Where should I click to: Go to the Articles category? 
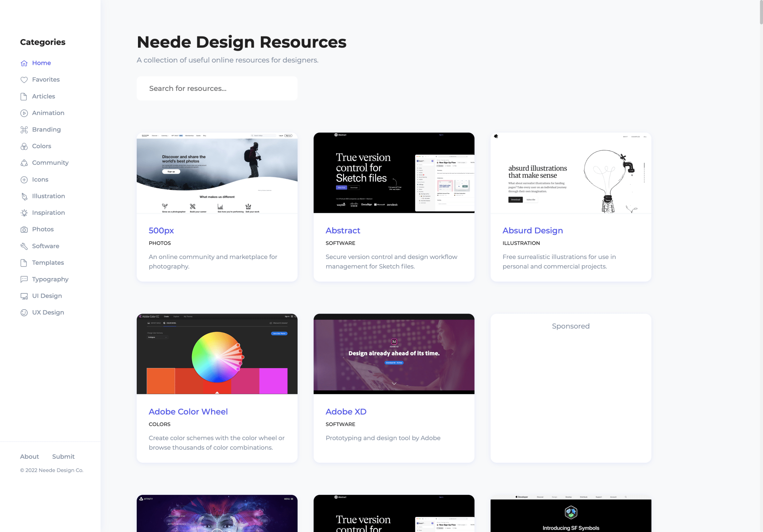(x=44, y=96)
